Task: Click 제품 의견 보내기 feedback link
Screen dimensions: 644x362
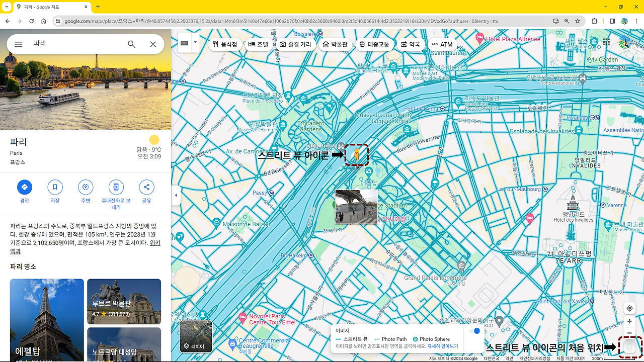Action: [571, 358]
